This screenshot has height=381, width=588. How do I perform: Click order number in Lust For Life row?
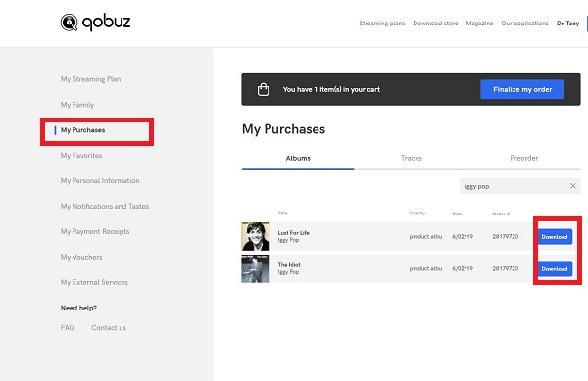tap(506, 237)
